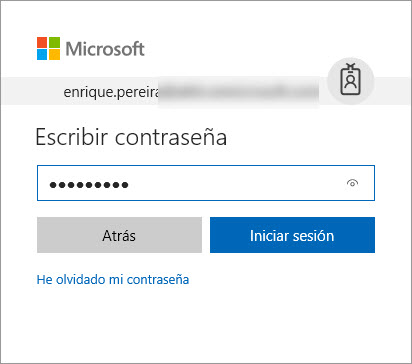Click the yellow square in Microsoft logo
This screenshot has height=364, width=412.
[55, 55]
